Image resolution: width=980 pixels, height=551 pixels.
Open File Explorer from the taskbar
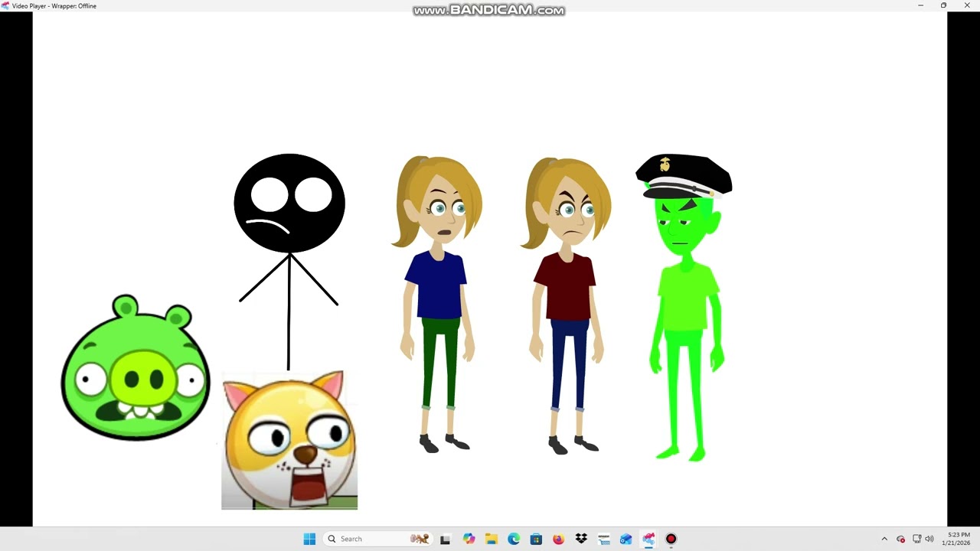click(x=491, y=539)
